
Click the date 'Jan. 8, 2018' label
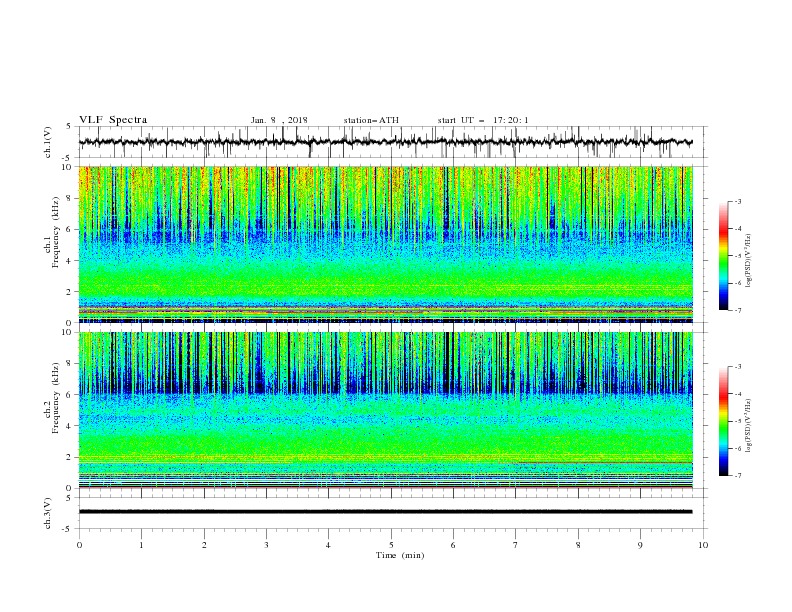coord(279,121)
